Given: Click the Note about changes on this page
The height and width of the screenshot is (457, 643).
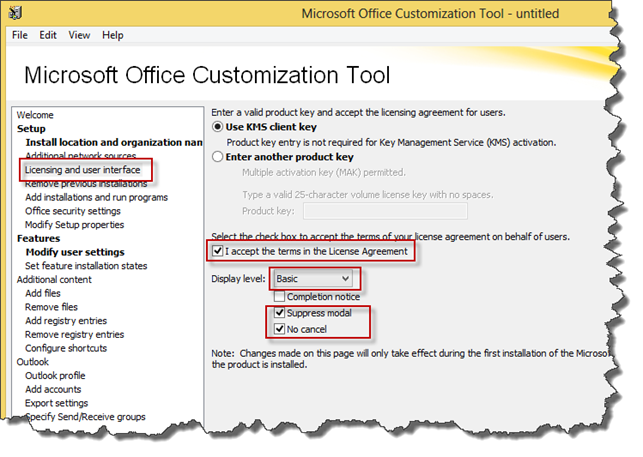Looking at the screenshot, I should (x=412, y=359).
